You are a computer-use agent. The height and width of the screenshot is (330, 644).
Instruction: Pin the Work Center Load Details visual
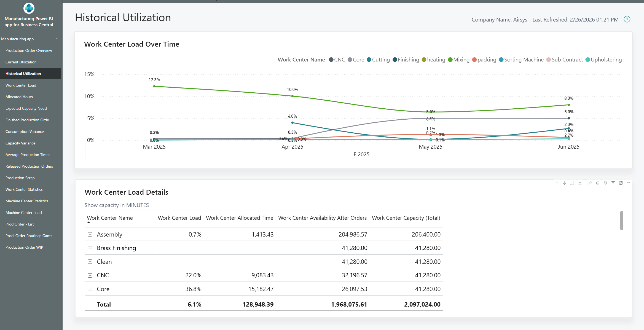click(590, 183)
